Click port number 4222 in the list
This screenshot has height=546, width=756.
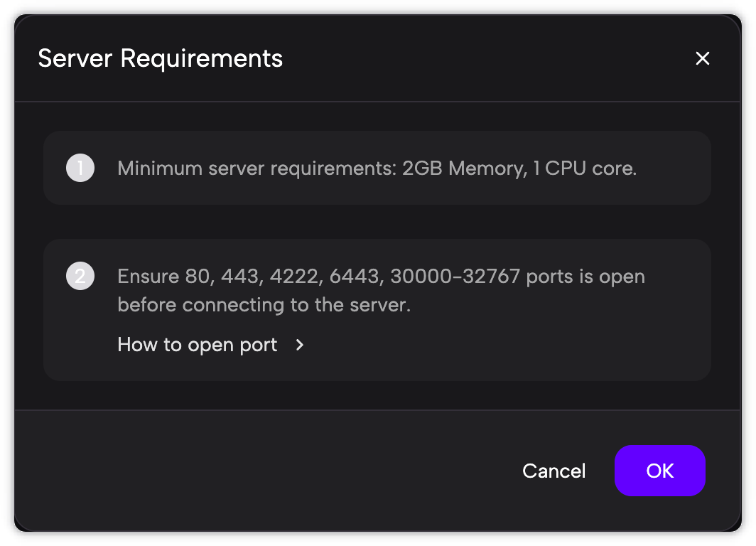coord(292,277)
